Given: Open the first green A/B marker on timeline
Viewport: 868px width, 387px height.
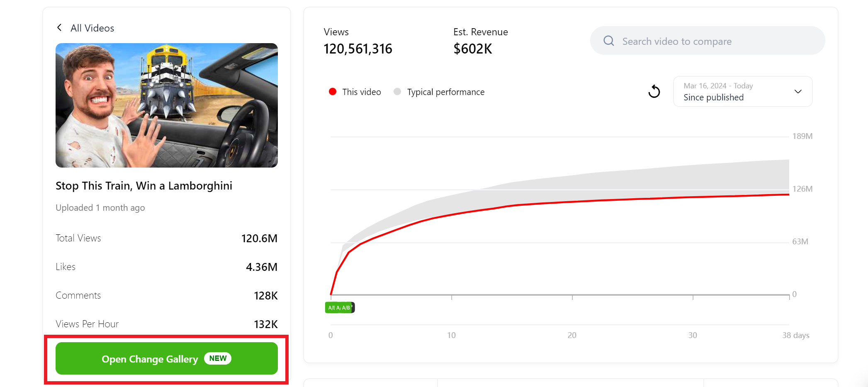Looking at the screenshot, I should click(x=331, y=307).
